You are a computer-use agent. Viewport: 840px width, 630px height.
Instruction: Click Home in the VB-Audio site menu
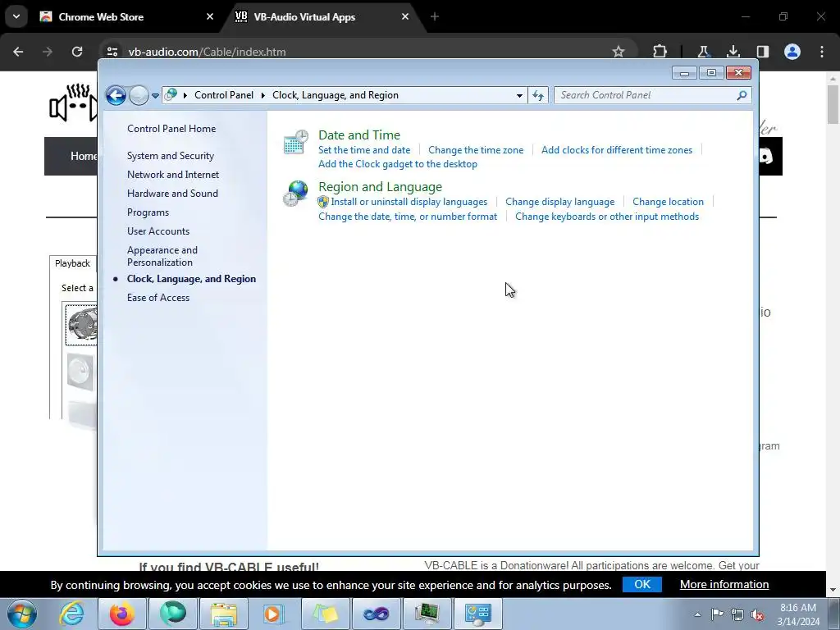(83, 156)
